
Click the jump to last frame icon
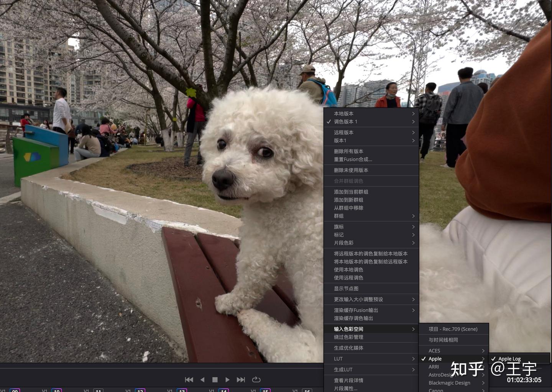coord(241,379)
